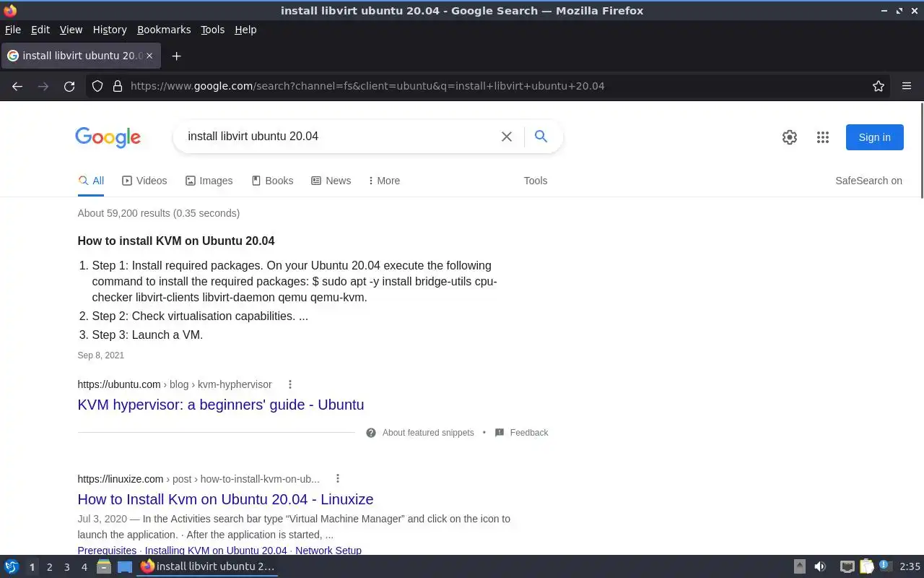
Task: Switch to workspace 4
Action: (x=84, y=567)
